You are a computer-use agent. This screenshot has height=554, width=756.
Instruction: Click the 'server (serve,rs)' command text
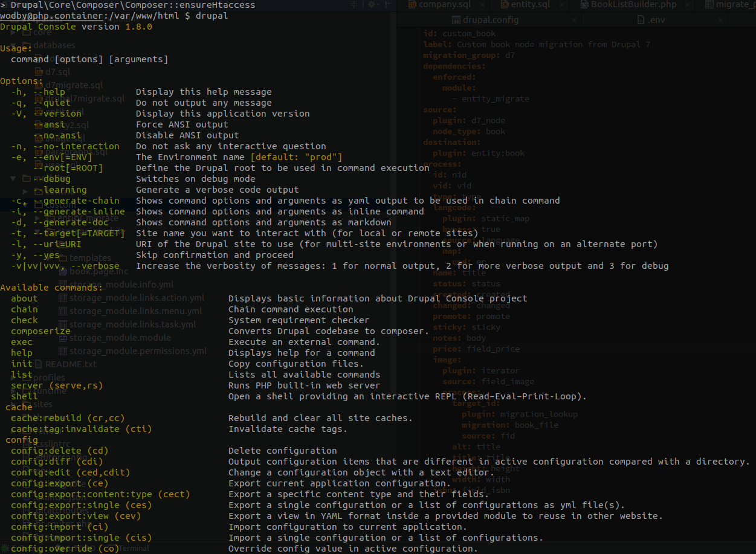57,385
